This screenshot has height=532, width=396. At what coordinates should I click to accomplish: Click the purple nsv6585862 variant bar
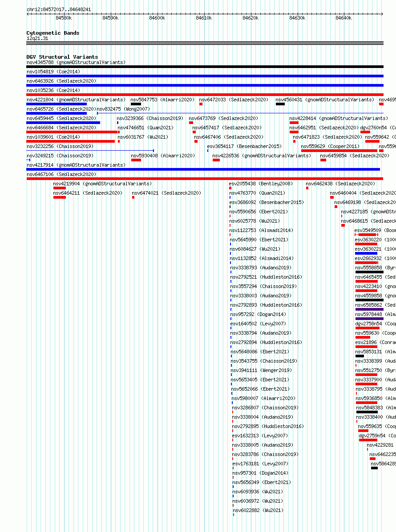point(369,309)
